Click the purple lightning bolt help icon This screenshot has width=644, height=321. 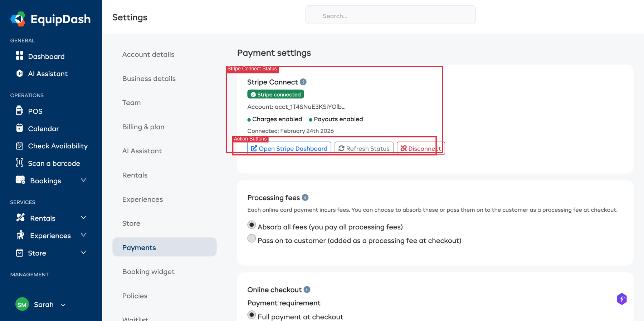click(x=622, y=299)
